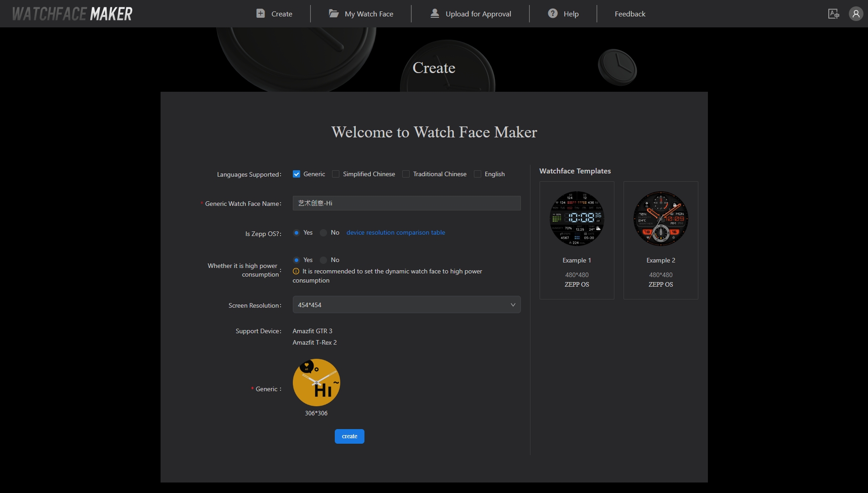
Task: Click the Upload for Approval upload icon
Action: pyautogui.click(x=435, y=14)
